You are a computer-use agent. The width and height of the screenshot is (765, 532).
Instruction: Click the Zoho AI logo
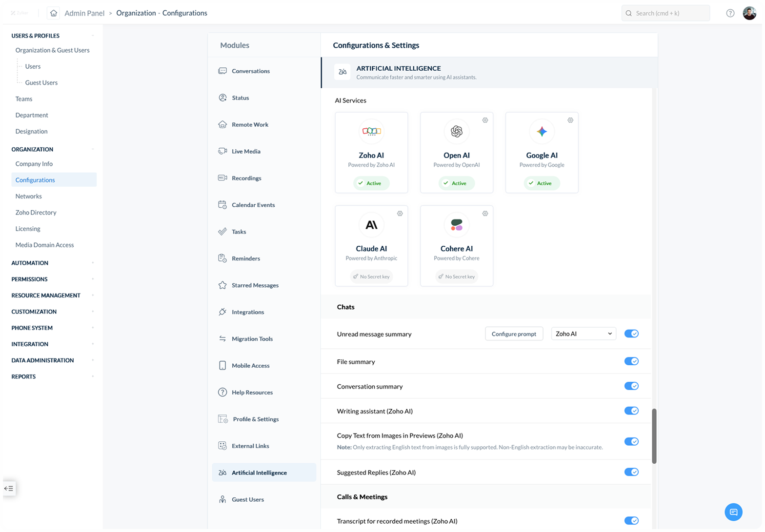pos(371,131)
